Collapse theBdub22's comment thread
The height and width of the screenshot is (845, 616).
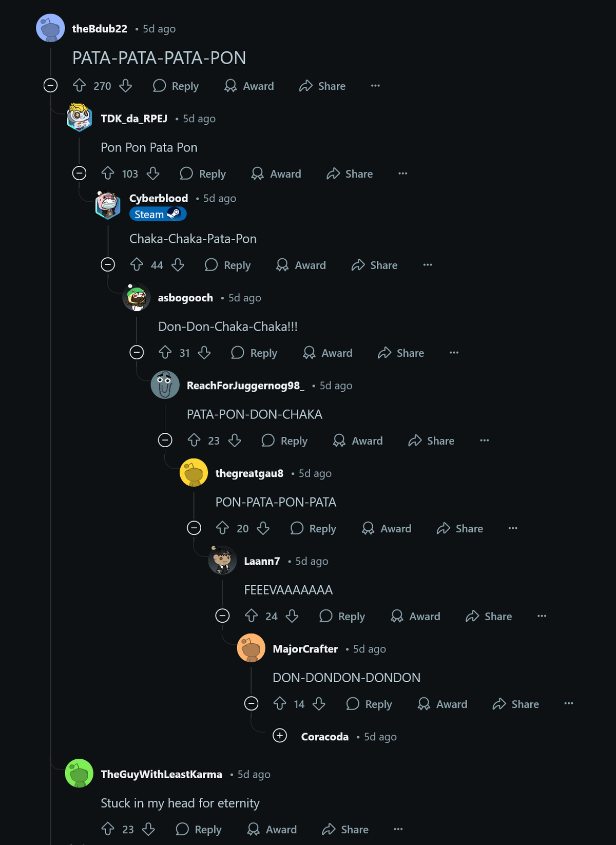tap(50, 85)
